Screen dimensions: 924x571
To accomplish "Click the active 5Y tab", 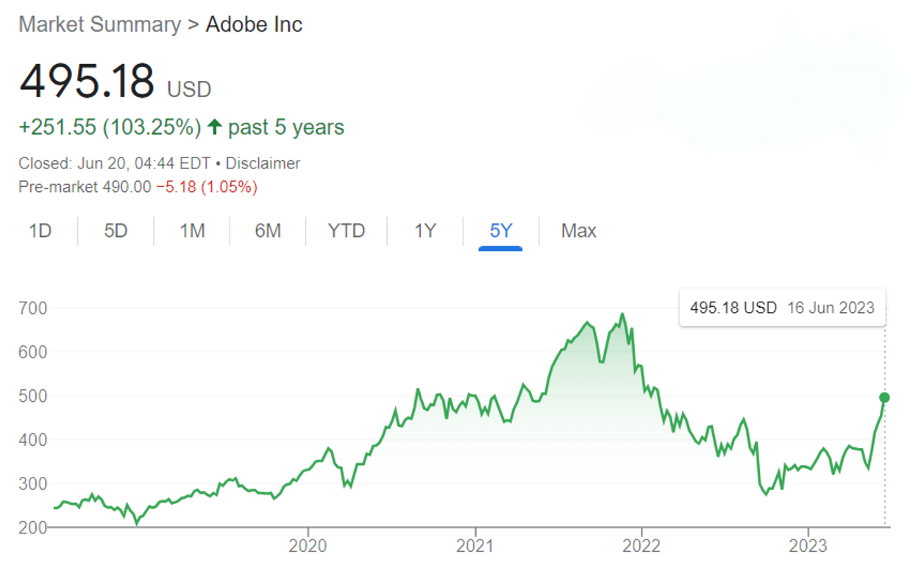I will [500, 231].
